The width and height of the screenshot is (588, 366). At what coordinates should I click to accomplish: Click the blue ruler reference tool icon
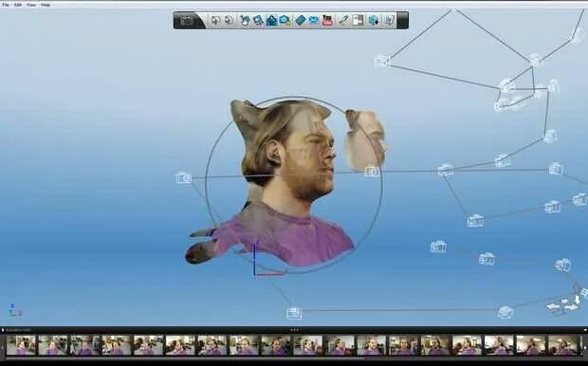click(x=301, y=20)
